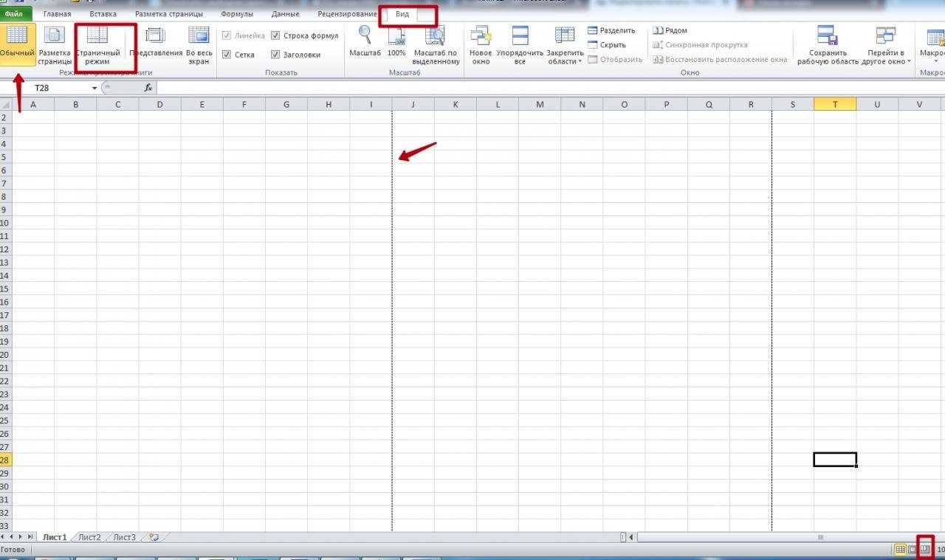This screenshot has width=945, height=560.
Task: Toggle the Сетка gridlines checkbox
Action: point(227,55)
